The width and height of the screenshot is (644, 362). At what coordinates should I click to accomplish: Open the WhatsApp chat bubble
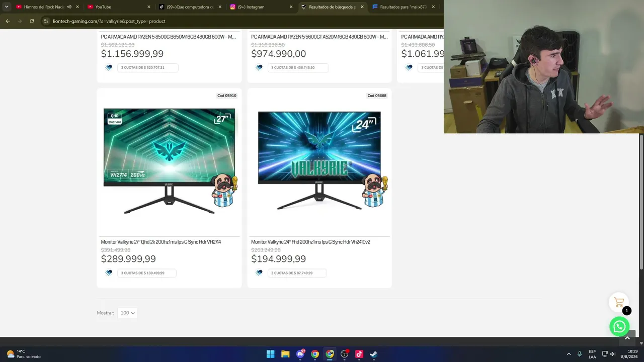[619, 327]
